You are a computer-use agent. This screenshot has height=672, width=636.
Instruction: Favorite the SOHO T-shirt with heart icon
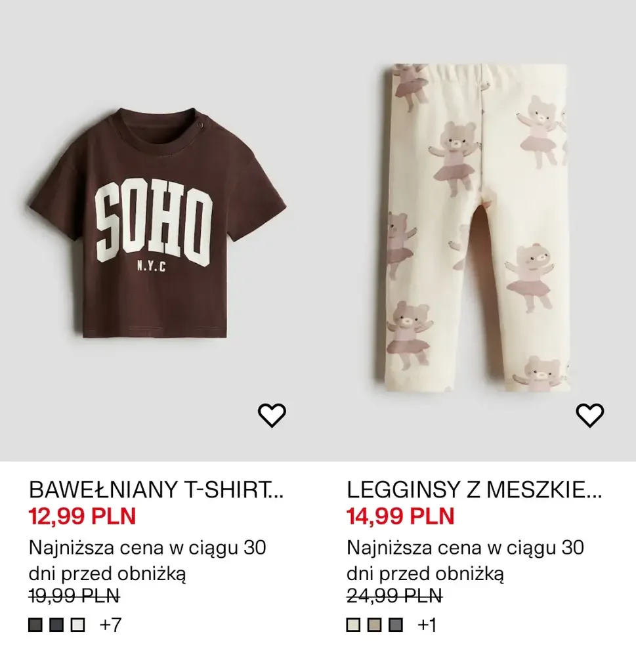[x=272, y=415]
